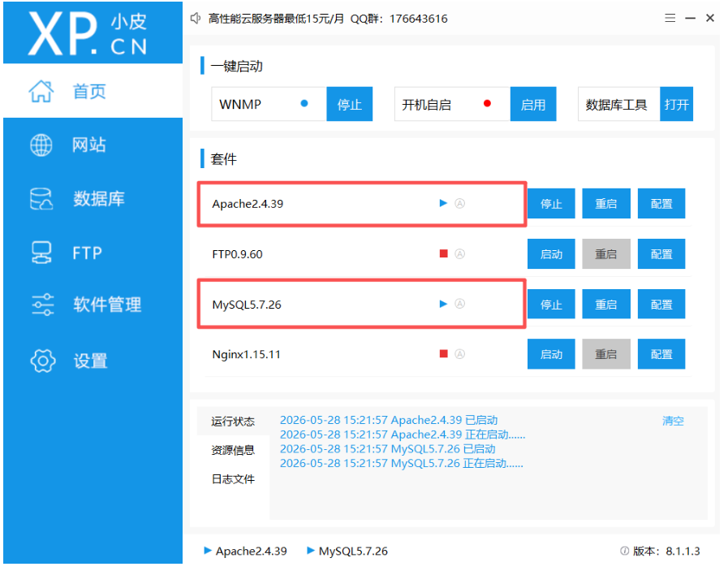The image size is (728, 584).
Task: Click the XP.CN 小皮 logo
Action: (x=88, y=33)
